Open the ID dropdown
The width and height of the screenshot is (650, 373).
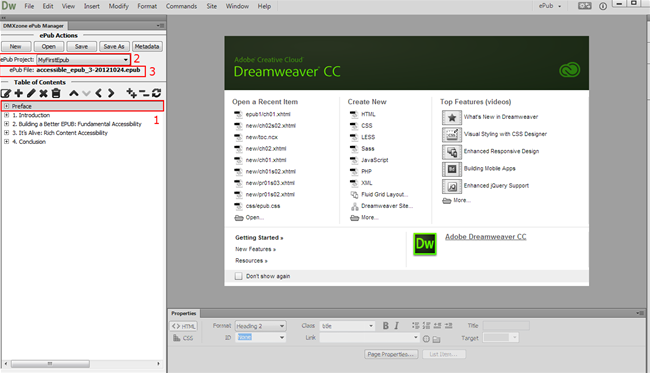260,337
